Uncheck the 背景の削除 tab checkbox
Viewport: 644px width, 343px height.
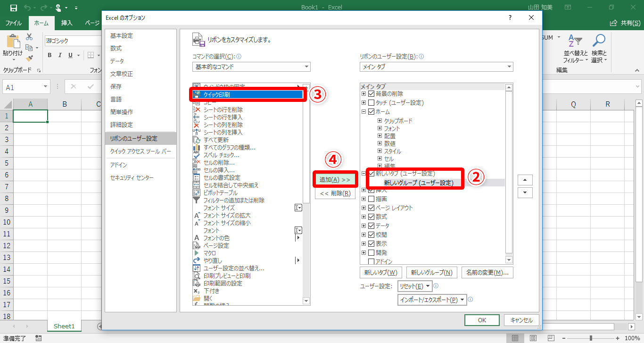371,94
